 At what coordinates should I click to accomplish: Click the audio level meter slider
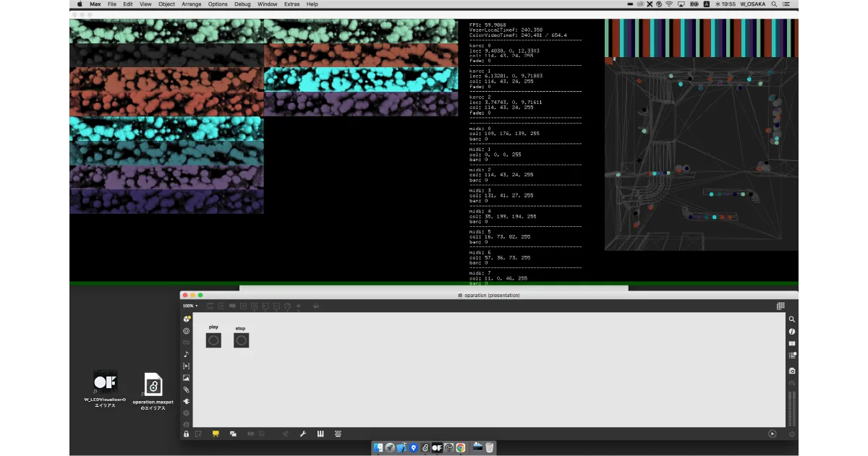click(x=792, y=408)
